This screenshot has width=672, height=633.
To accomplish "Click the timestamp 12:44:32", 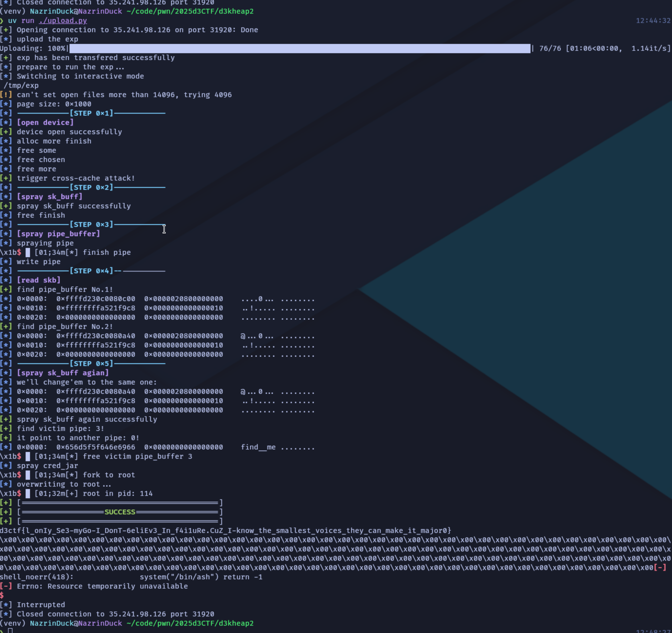I will pyautogui.click(x=653, y=21).
